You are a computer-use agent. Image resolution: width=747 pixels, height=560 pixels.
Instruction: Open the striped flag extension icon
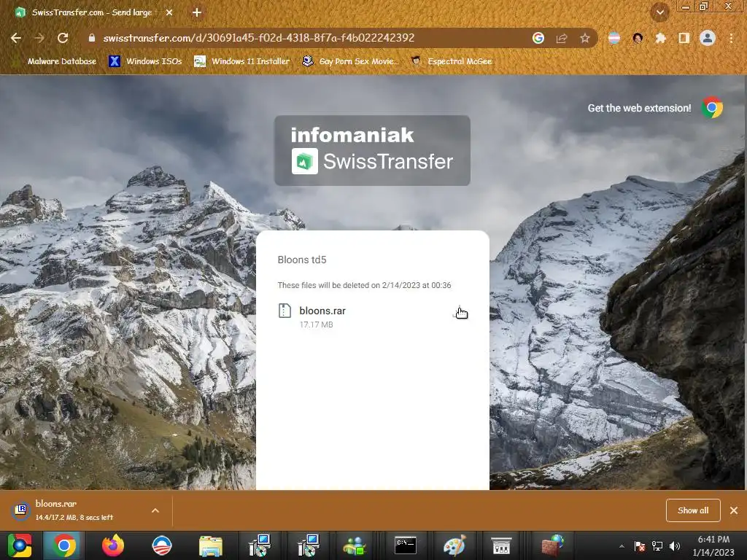click(614, 38)
